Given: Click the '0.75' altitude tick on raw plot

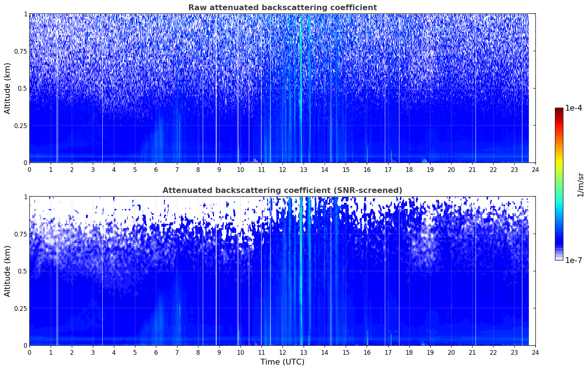Looking at the screenshot, I should coord(21,51).
